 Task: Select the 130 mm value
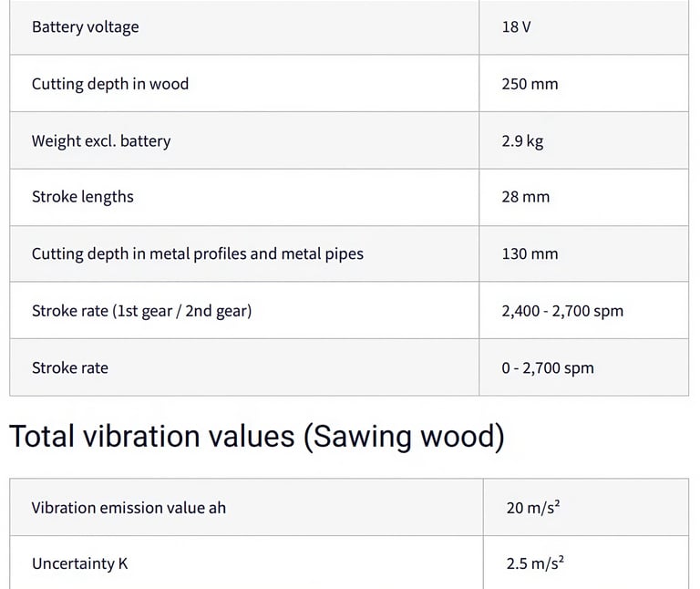tap(530, 253)
